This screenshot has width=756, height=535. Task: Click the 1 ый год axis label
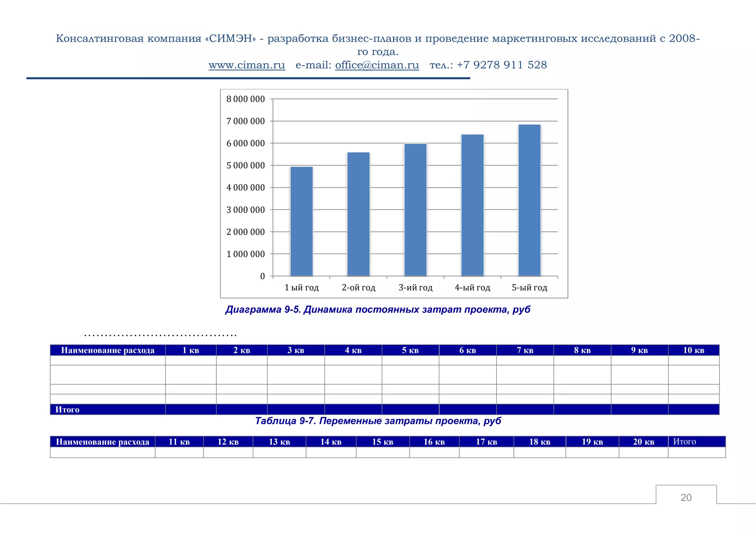[x=302, y=287]
